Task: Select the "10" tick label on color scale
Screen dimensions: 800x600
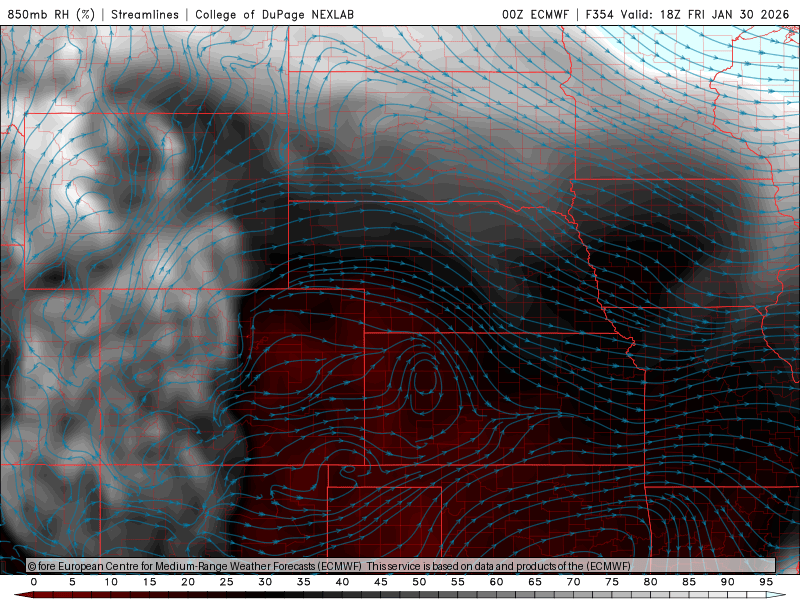Action: click(x=111, y=582)
